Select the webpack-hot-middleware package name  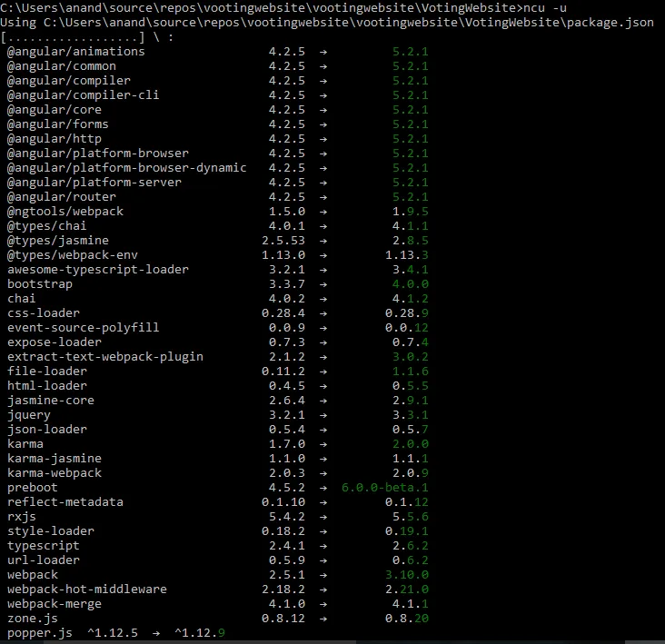tap(87, 590)
